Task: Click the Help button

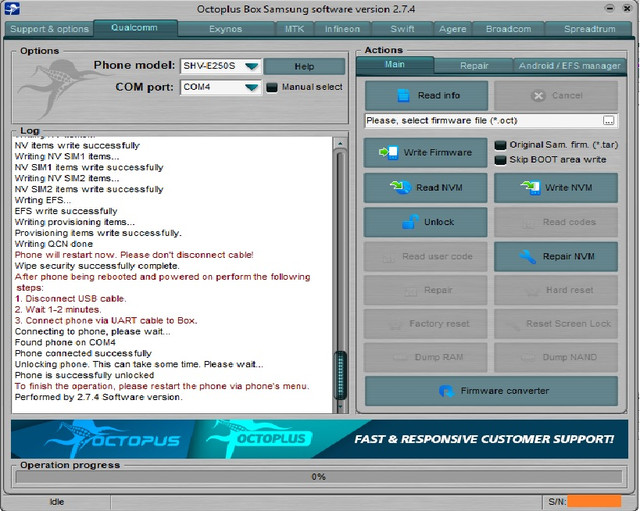Action: click(304, 67)
